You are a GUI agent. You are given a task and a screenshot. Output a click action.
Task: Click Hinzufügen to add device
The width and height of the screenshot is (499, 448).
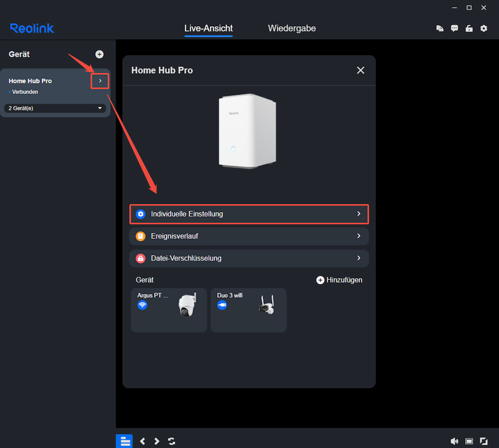click(x=339, y=280)
